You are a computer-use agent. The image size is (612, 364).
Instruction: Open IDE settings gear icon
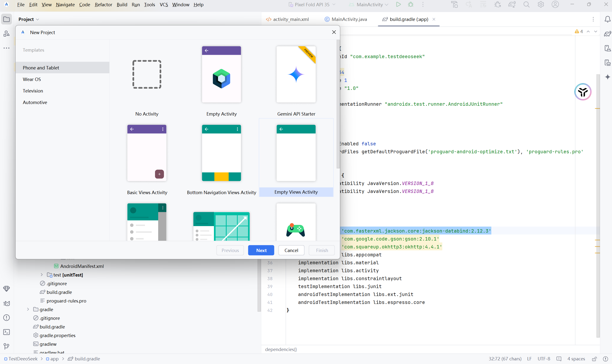click(541, 4)
